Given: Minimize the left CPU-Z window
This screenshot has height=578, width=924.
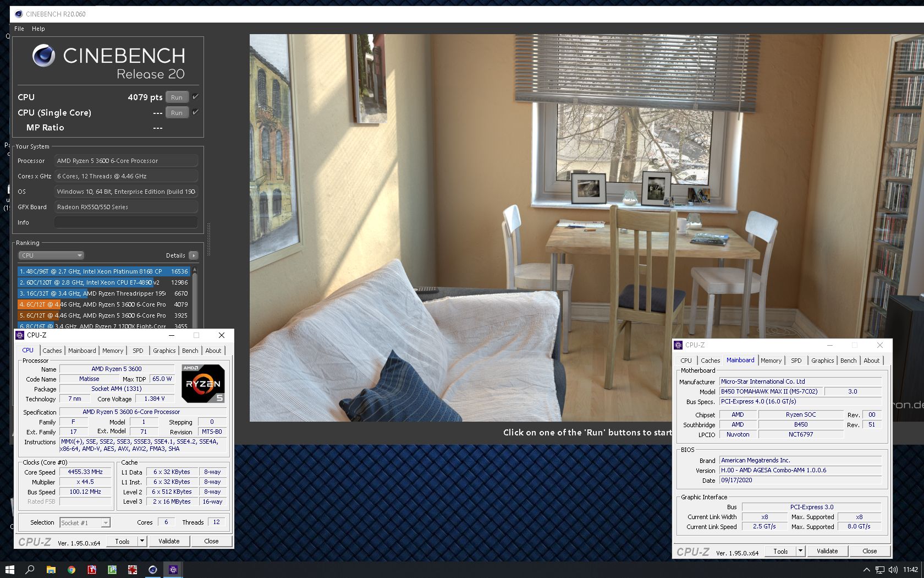Looking at the screenshot, I should [x=171, y=335].
